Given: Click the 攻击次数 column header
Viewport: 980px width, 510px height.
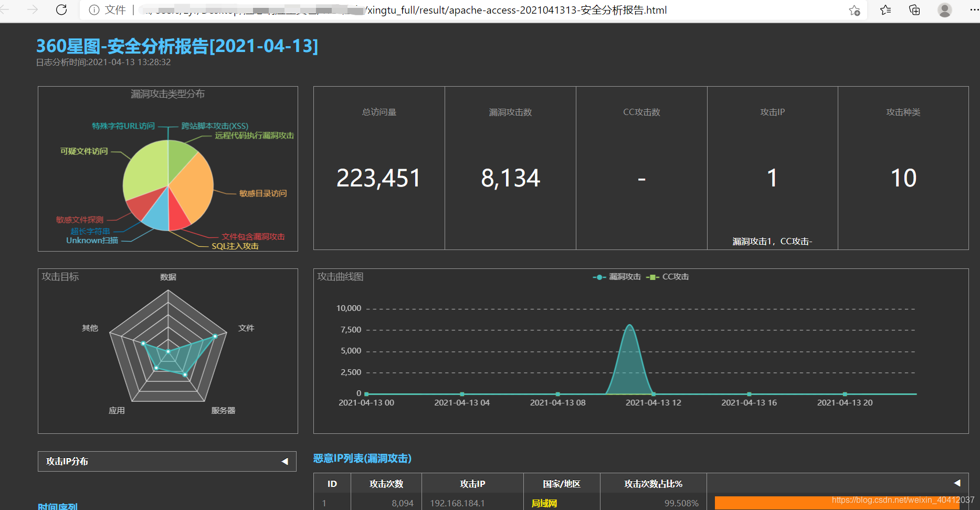Looking at the screenshot, I should click(x=386, y=484).
